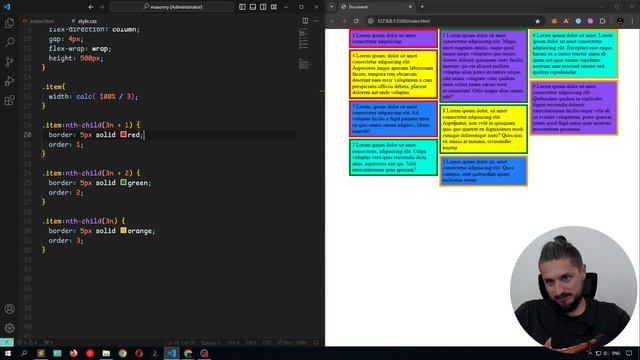640x360 pixels.
Task: Click the purple extension icon in Chrome toolbar
Action: [591, 21]
